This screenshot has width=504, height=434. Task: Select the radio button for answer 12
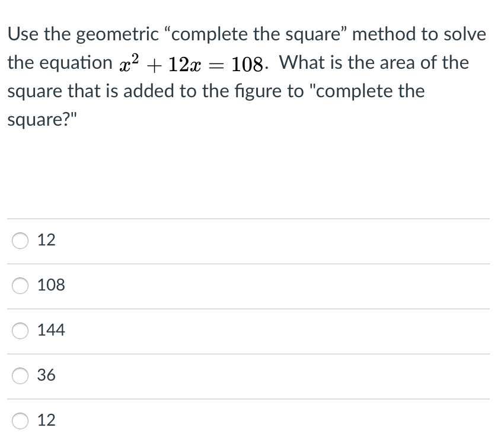tap(19, 240)
